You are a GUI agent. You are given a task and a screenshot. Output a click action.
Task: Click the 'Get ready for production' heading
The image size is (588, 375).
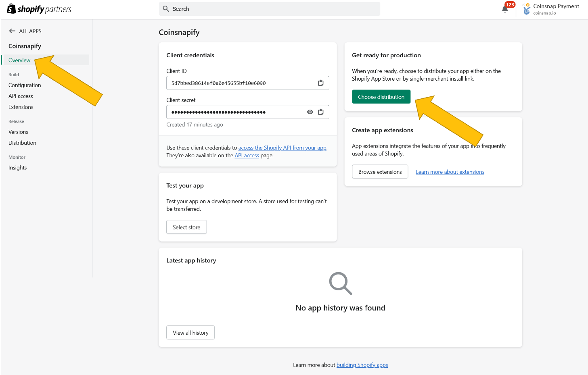tap(386, 55)
